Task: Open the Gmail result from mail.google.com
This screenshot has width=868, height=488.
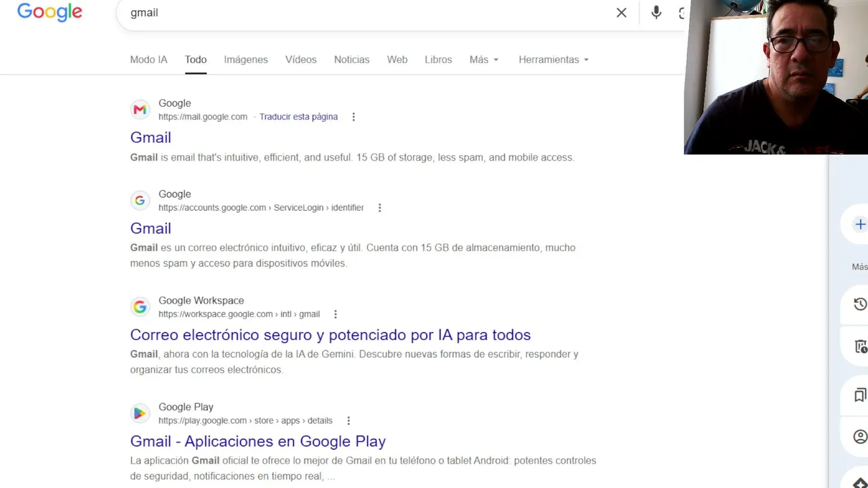Action: 151,138
